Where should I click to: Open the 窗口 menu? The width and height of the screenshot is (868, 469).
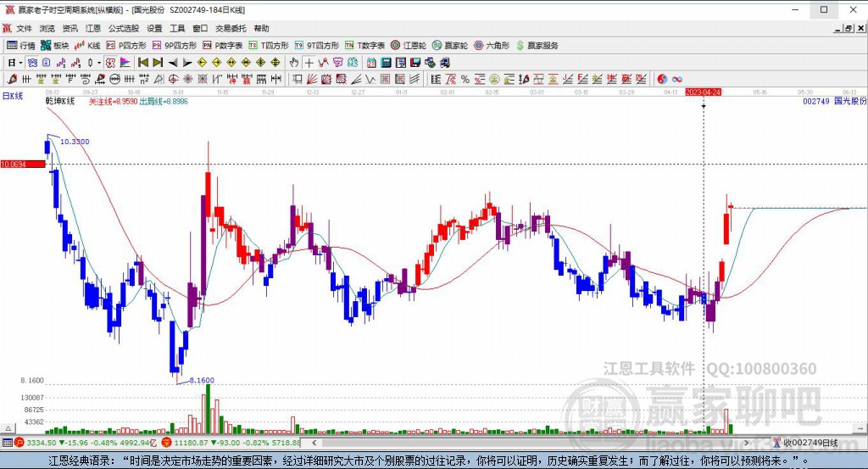[200, 28]
